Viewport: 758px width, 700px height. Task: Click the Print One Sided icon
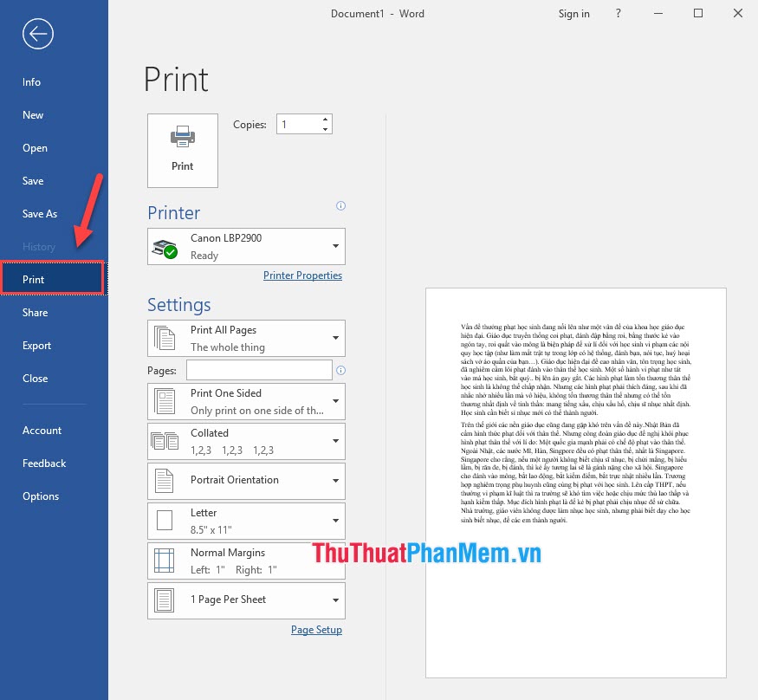click(x=164, y=400)
